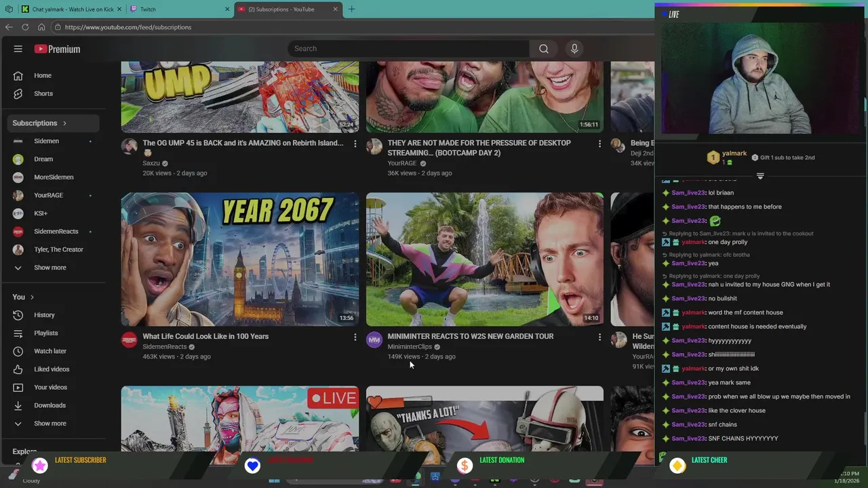Switch to Chat yalmark Kick tab

[x=73, y=9]
